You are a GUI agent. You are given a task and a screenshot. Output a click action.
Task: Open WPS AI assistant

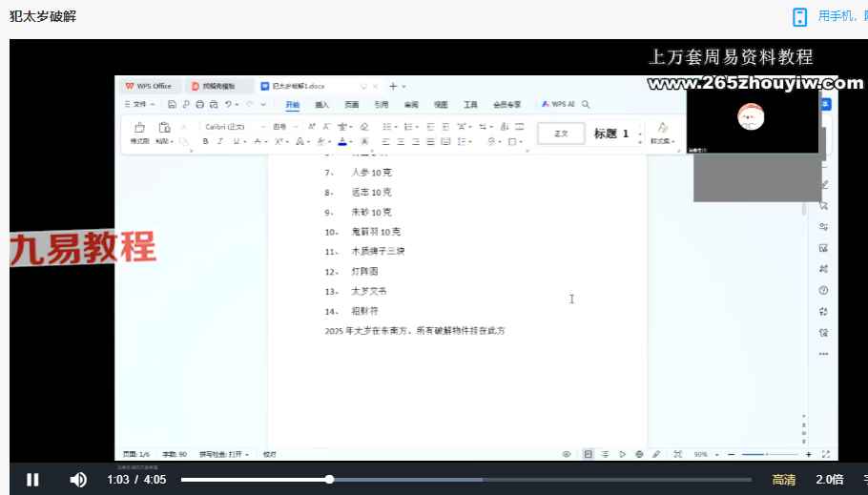pos(558,104)
